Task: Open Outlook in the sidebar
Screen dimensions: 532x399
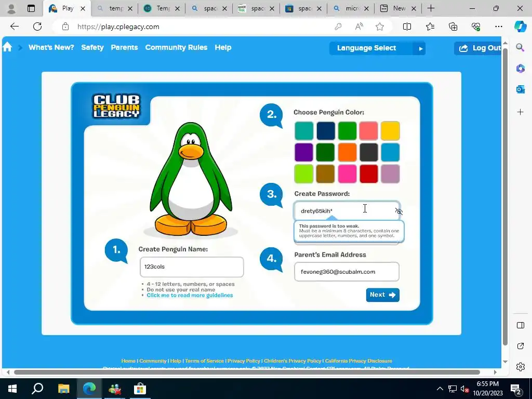Action: pos(520,89)
